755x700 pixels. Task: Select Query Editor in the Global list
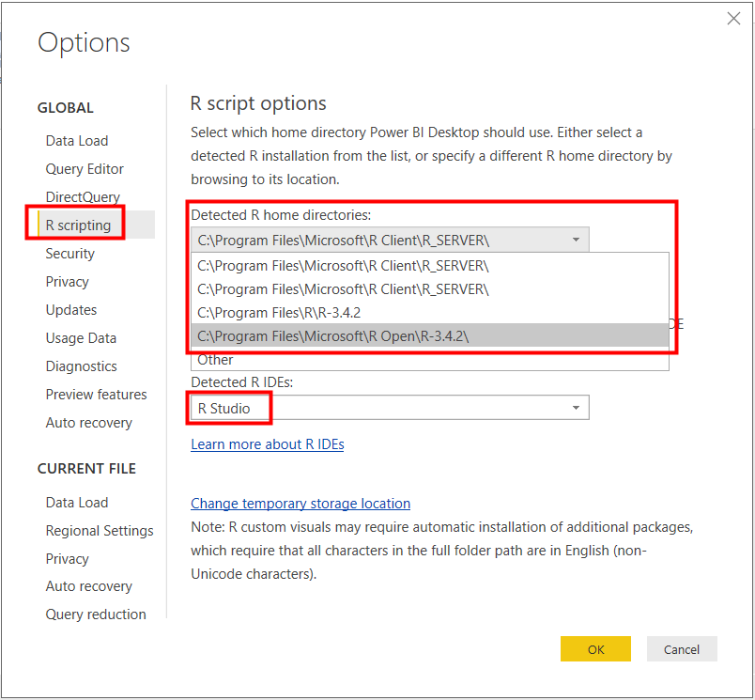point(85,169)
